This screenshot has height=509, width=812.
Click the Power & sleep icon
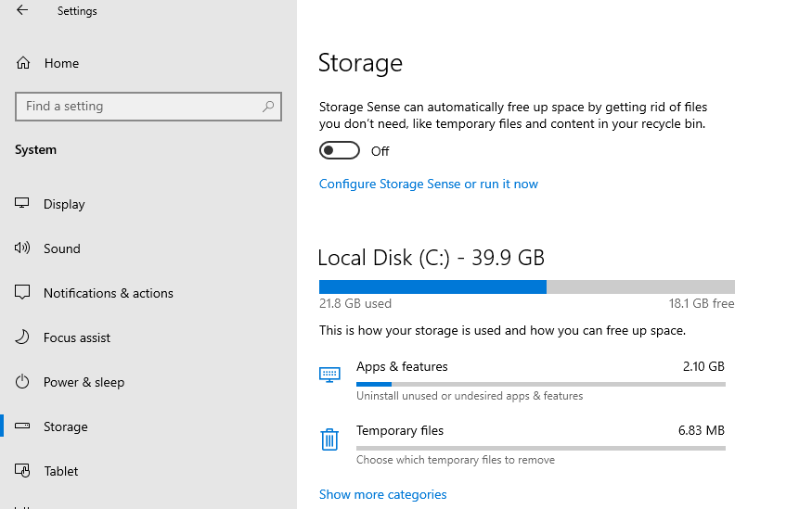point(23,382)
